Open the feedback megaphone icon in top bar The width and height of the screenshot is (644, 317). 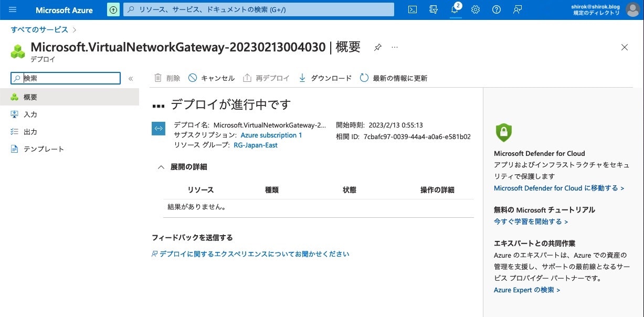518,9
